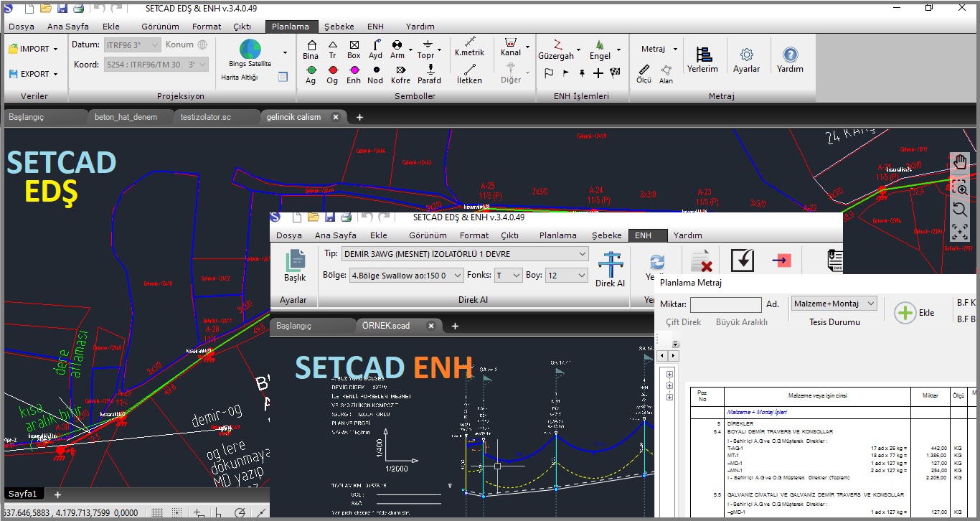Select the outlined flag ENH tool
Image resolution: width=980 pixels, height=521 pixels.
(x=549, y=73)
